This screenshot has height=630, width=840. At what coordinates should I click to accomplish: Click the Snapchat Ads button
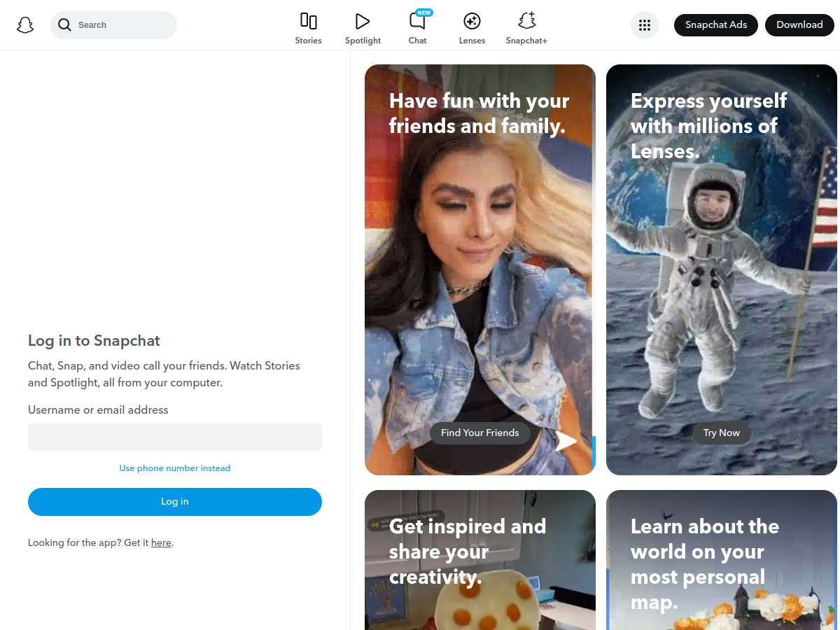tap(716, 25)
